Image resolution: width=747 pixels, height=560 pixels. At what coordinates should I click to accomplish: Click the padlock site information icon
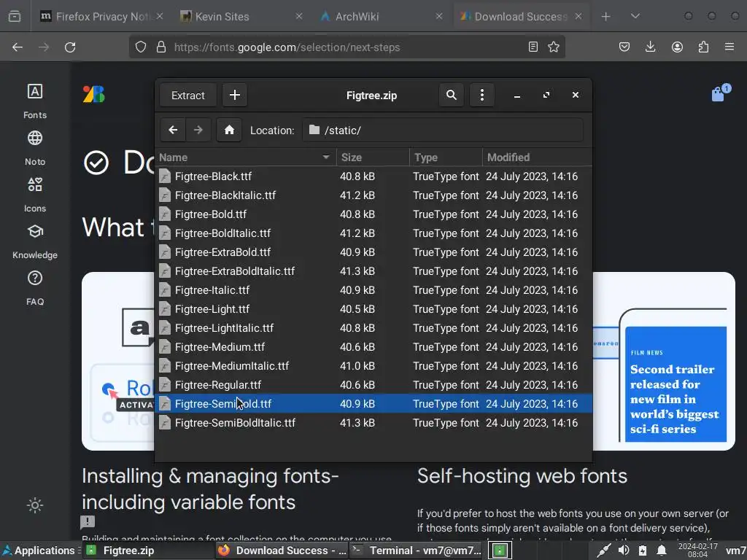tap(161, 47)
